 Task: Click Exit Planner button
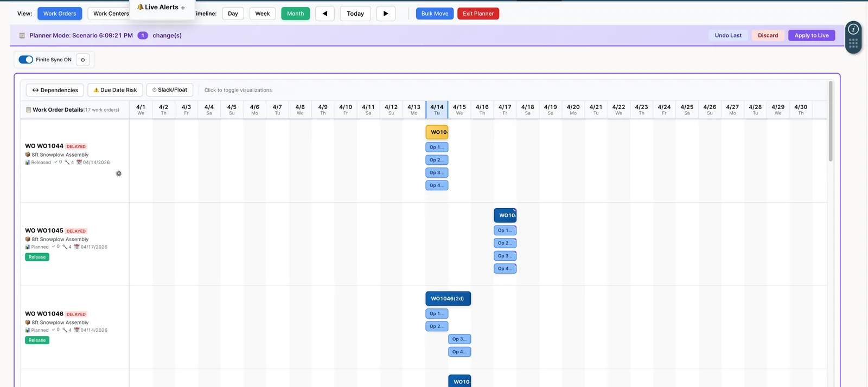tap(478, 14)
